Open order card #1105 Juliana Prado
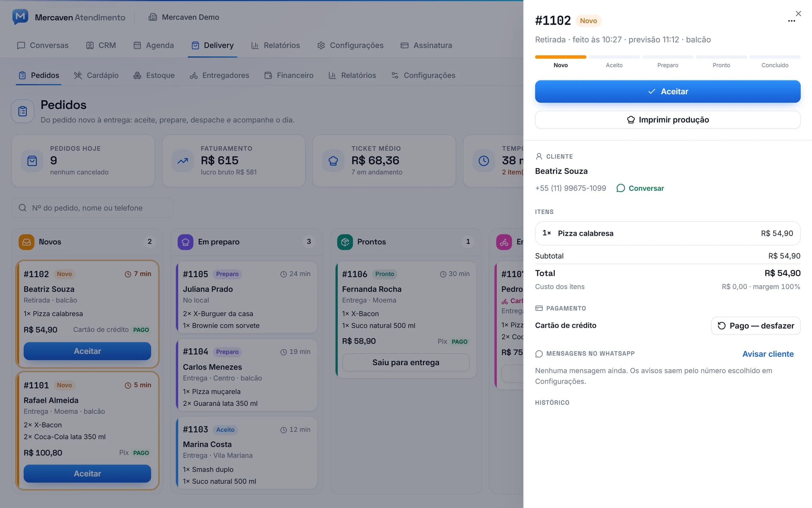Viewport: 812px width, 508px height. pos(247,297)
